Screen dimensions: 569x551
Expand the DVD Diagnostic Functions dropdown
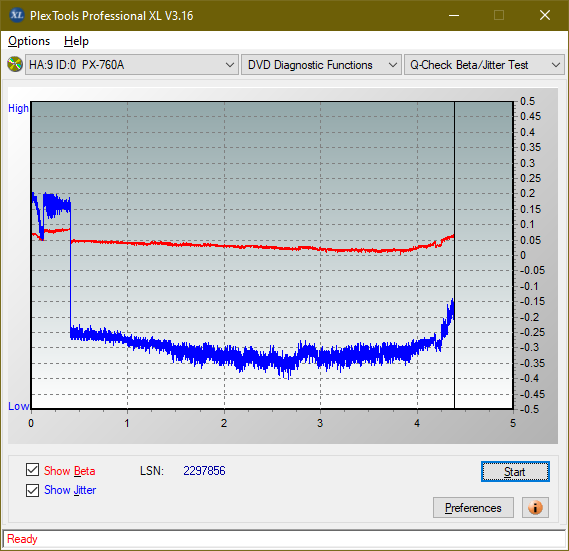coord(321,65)
